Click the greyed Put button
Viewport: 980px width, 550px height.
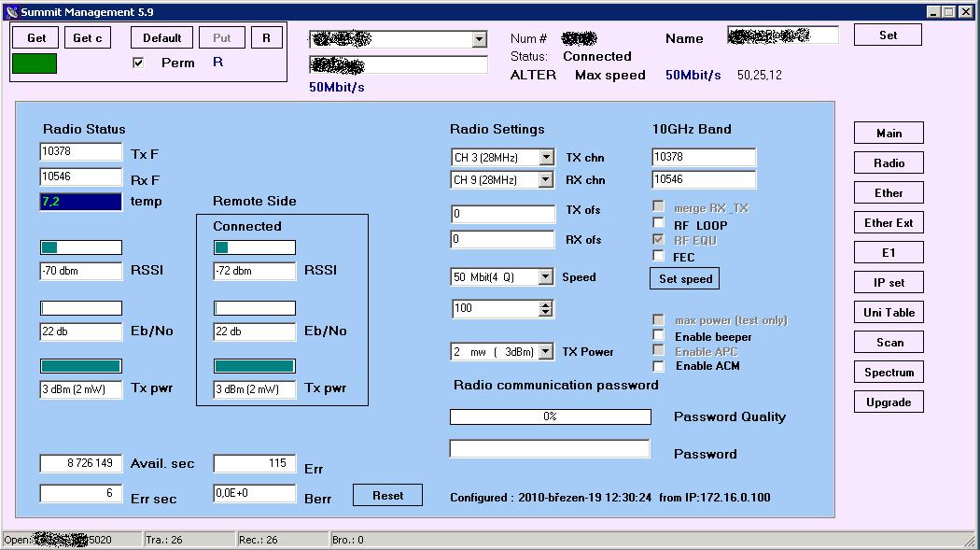pyautogui.click(x=222, y=38)
